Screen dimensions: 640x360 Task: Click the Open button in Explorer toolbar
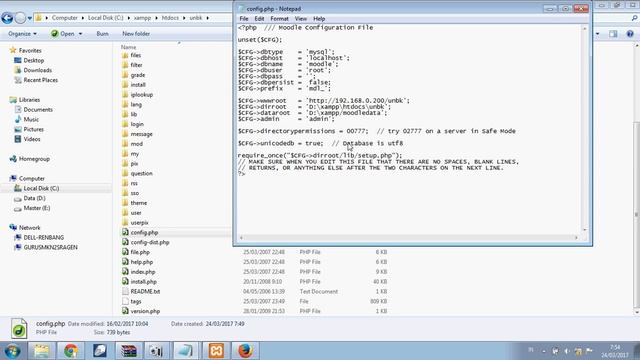pyautogui.click(x=63, y=33)
